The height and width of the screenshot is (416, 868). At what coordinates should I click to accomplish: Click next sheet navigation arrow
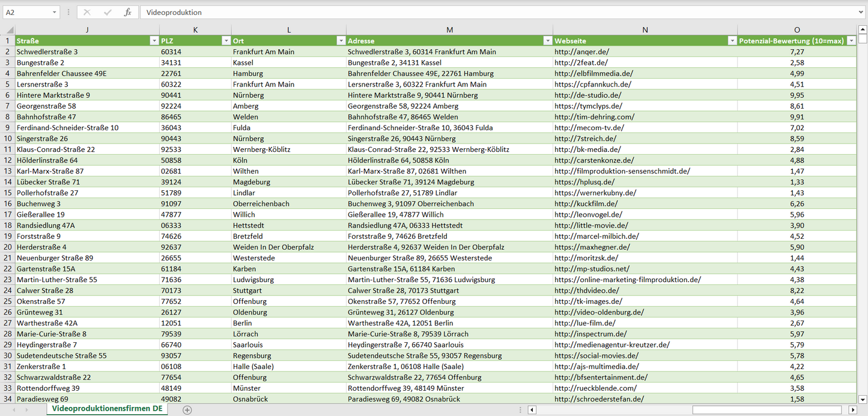[28, 409]
